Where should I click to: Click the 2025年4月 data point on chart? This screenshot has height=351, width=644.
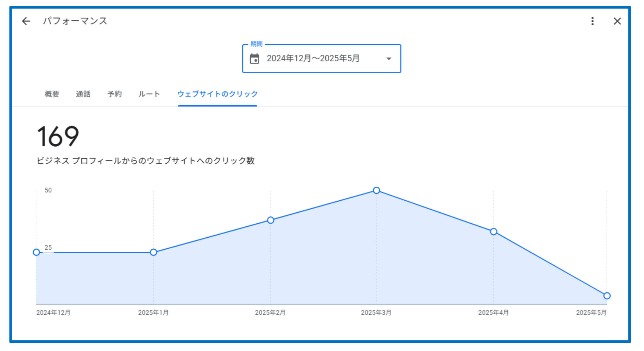tap(494, 232)
